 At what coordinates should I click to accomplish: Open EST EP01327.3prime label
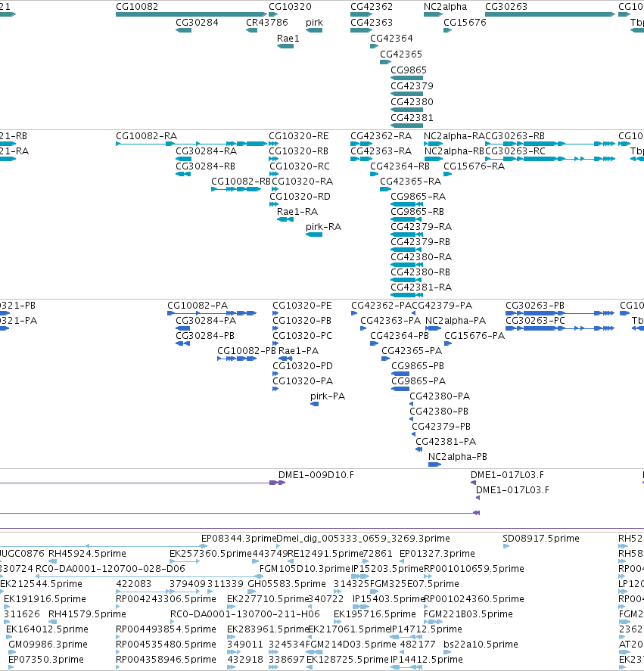click(437, 553)
